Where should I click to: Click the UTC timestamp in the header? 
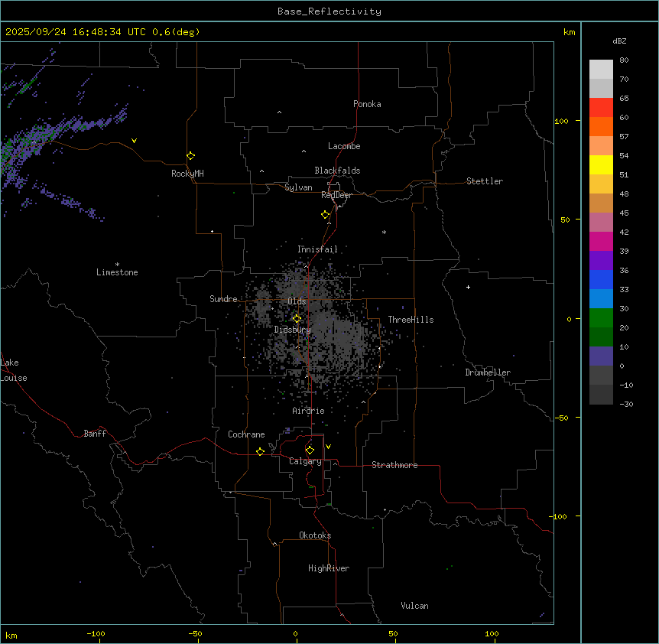pyautogui.click(x=102, y=32)
